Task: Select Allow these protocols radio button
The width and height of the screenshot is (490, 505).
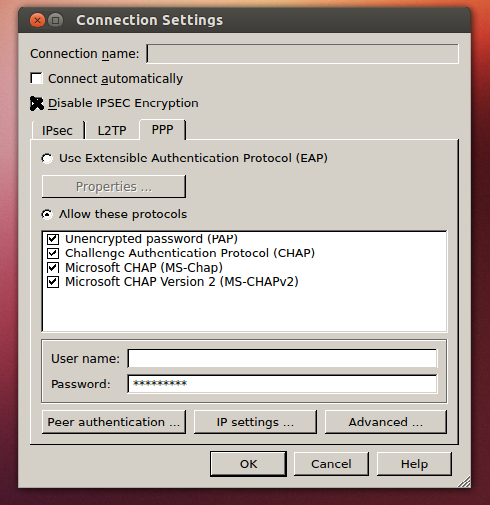Action: tap(47, 214)
